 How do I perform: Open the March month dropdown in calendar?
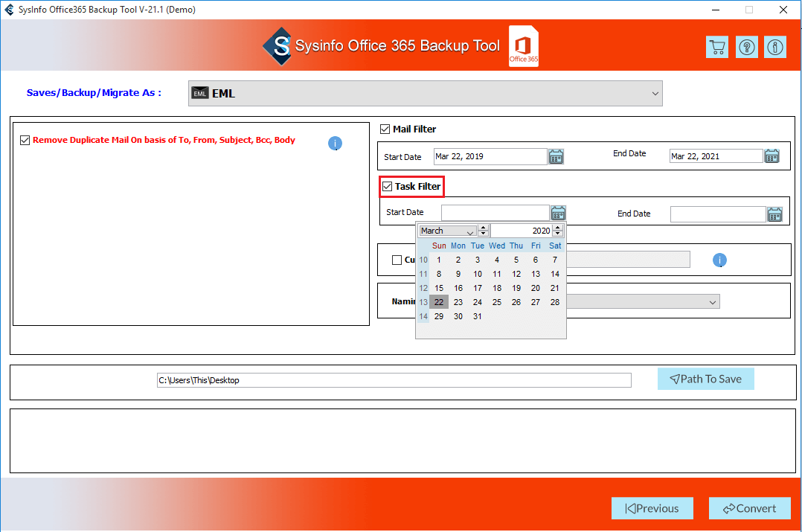(x=469, y=231)
